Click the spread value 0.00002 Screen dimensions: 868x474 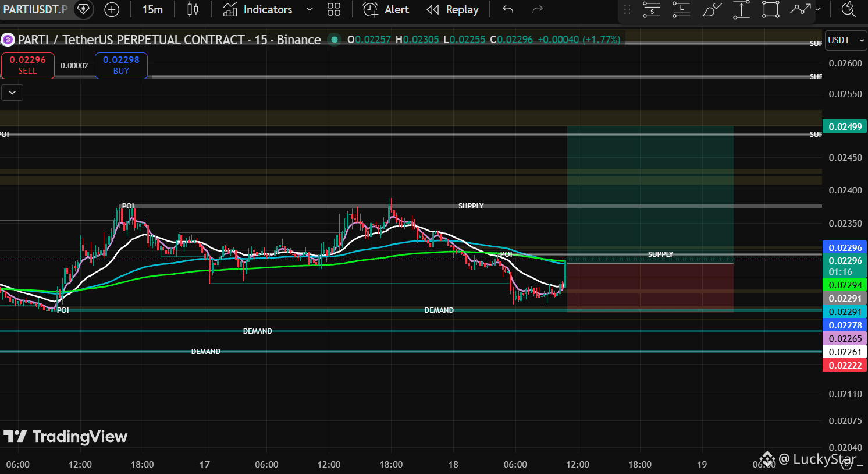point(74,66)
